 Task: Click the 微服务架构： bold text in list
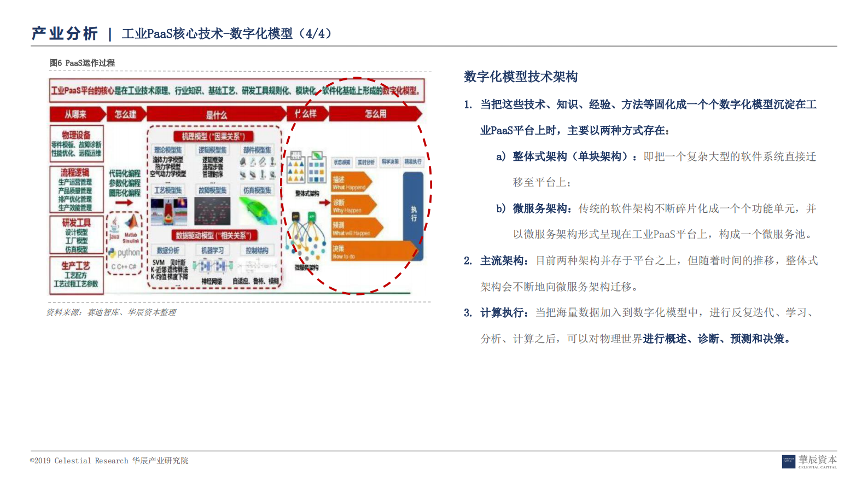tap(543, 208)
